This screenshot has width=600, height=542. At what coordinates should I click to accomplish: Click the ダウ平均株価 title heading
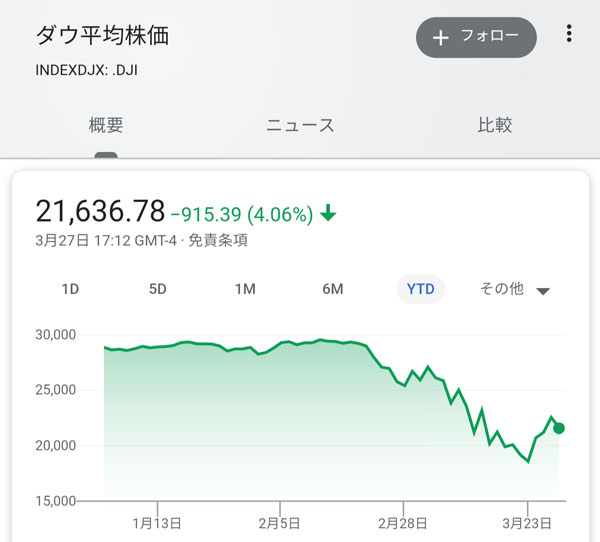click(x=102, y=36)
